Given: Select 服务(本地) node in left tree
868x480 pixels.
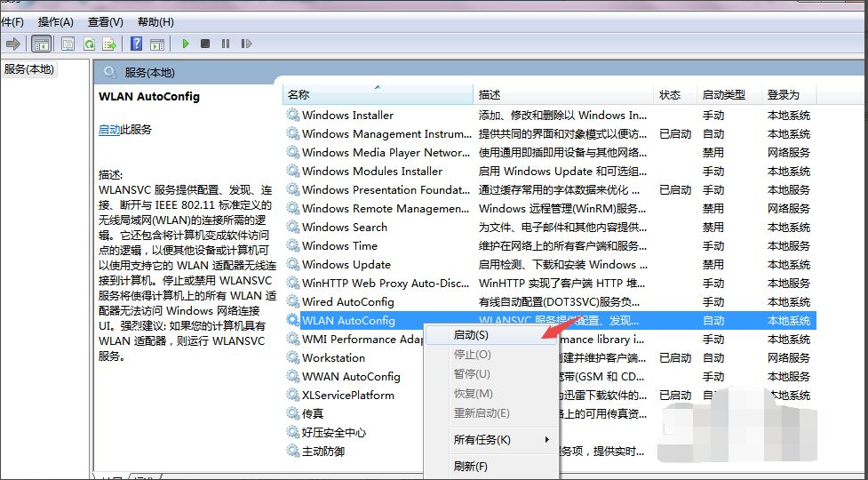Looking at the screenshot, I should click(x=29, y=69).
